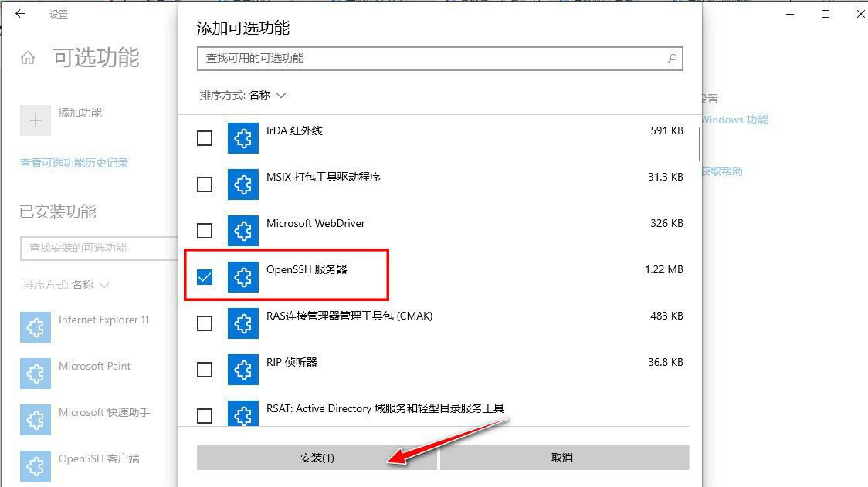Click the RAS连接管理器管理工具包 (CMAK) label
This screenshot has height=487, width=868.
(349, 316)
